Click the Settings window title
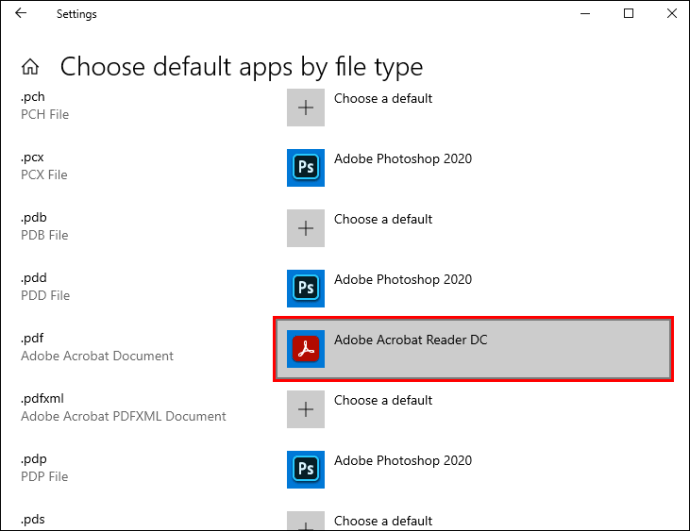Viewport: 690px width, 531px height. point(77,14)
